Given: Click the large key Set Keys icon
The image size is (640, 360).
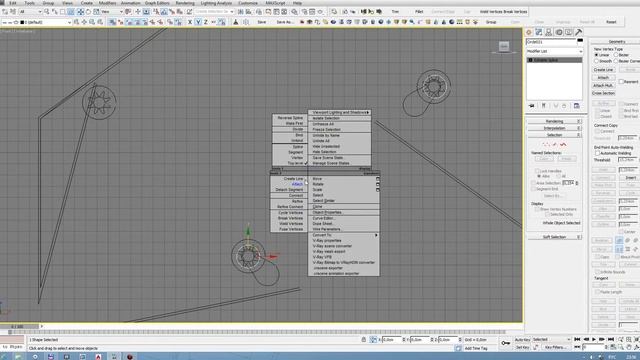Looking at the screenshot, I should tap(505, 343).
